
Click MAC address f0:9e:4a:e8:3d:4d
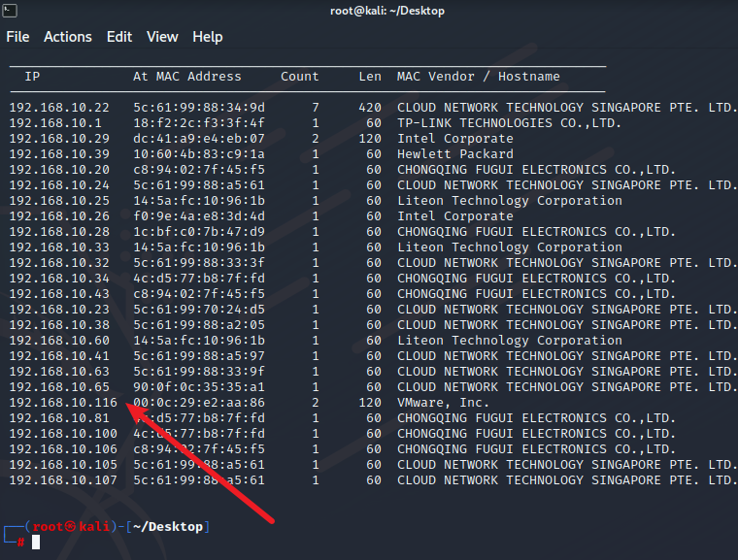click(199, 216)
